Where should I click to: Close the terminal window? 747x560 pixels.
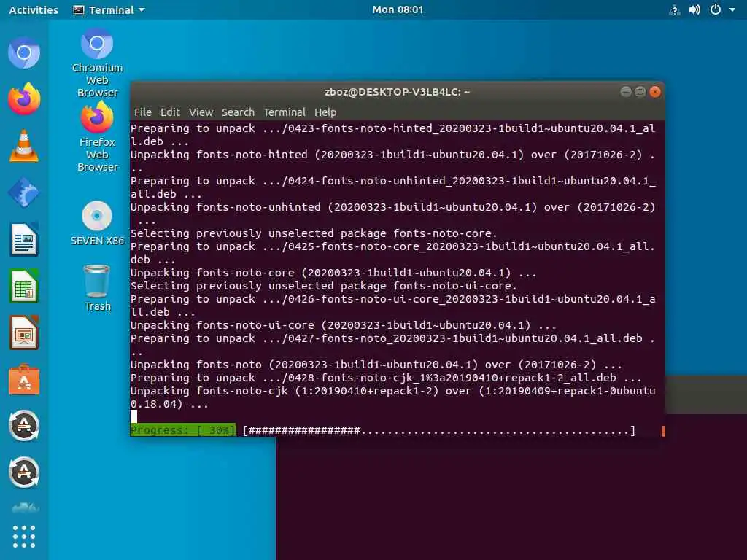click(x=656, y=91)
